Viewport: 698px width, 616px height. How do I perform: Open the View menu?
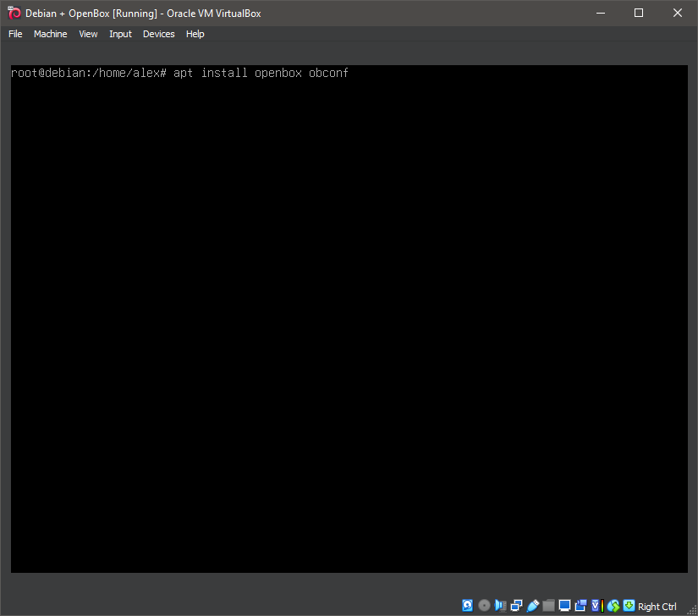(88, 34)
